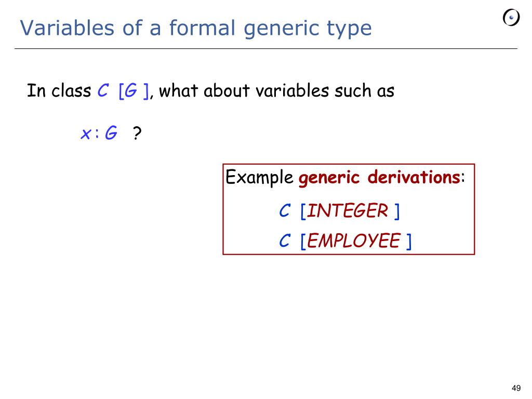The image size is (532, 399).
Task: Click the bold red "generic derivations" text
Action: click(379, 178)
